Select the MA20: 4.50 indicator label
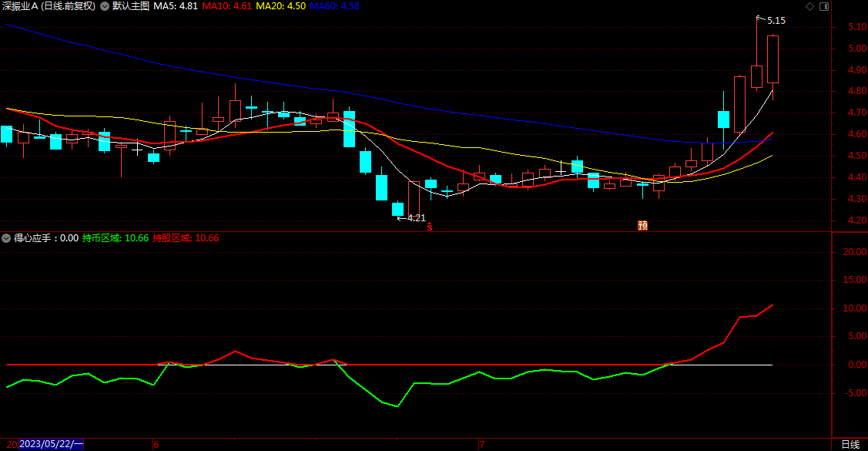The height and width of the screenshot is (451, 868). [280, 6]
